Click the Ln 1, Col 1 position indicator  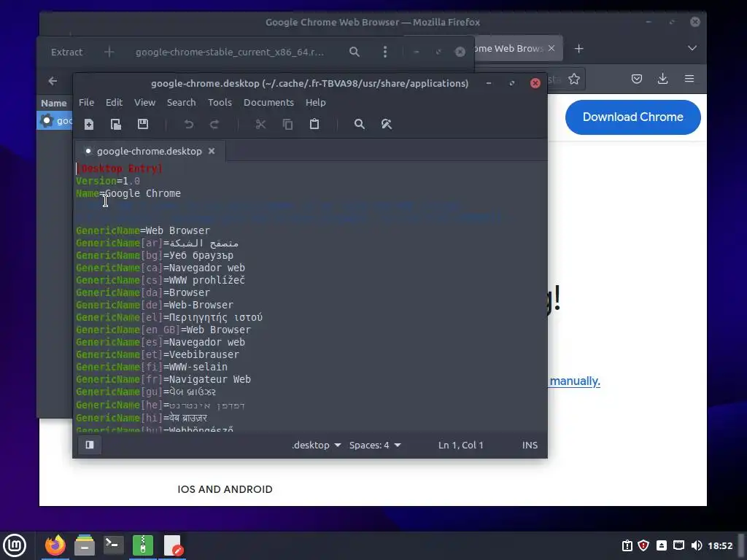461,445
